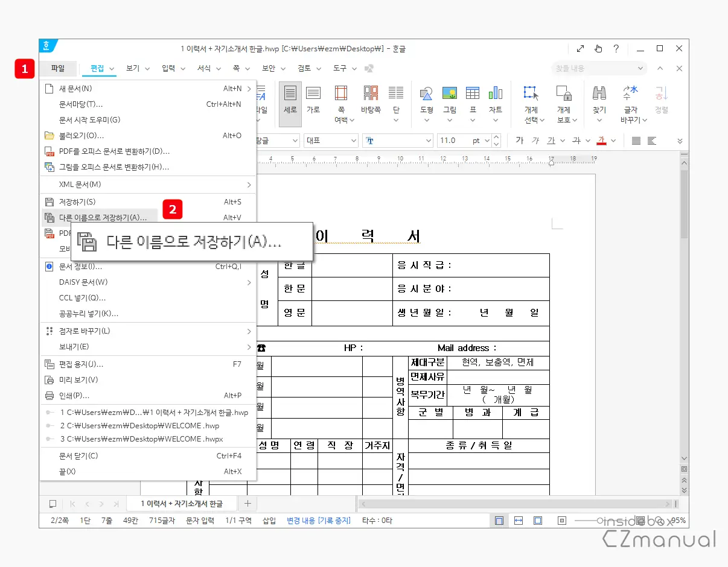Toggle 삽입 insert mode in status bar
This screenshot has width=728, height=567.
(x=269, y=521)
